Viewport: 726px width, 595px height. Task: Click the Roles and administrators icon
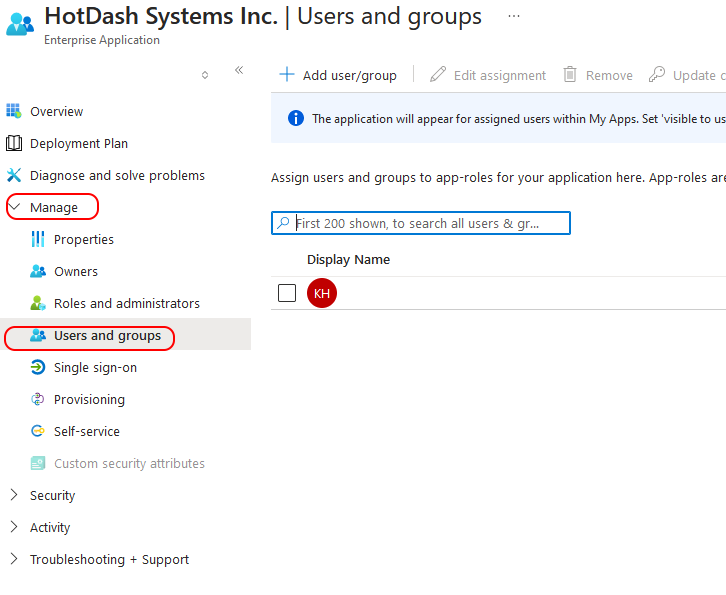[38, 303]
